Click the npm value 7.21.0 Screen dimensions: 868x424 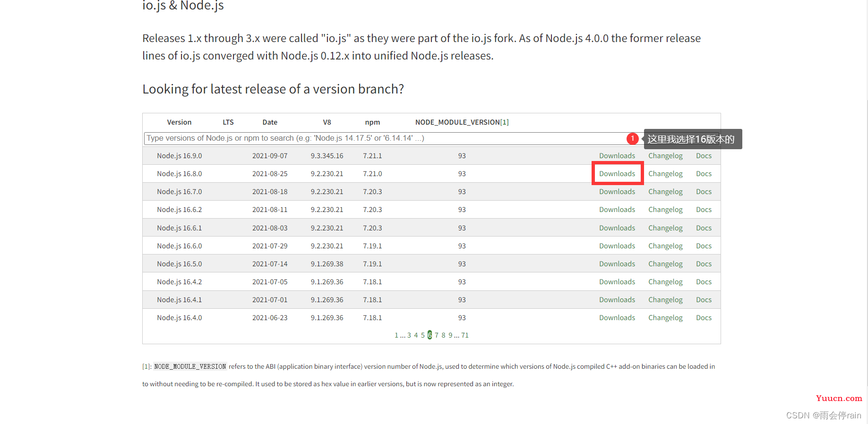pos(372,174)
